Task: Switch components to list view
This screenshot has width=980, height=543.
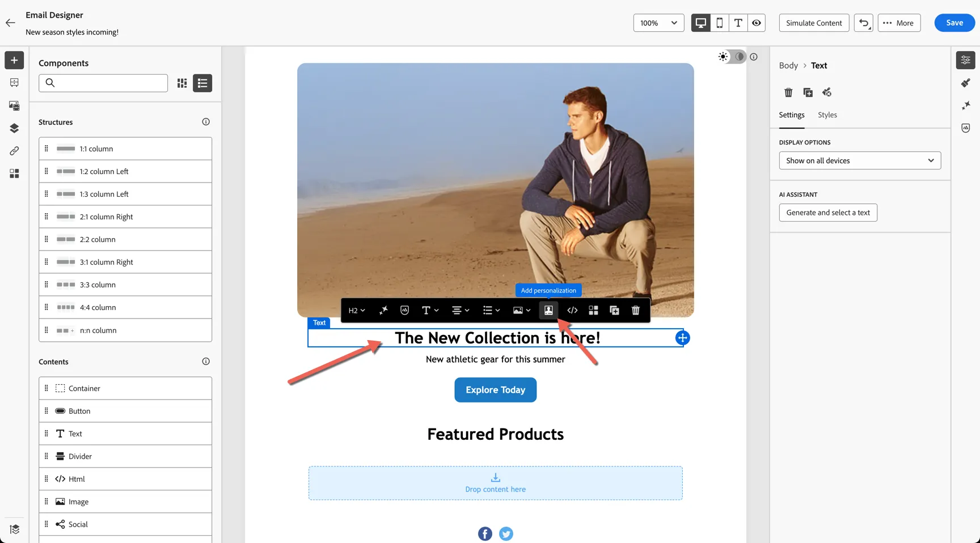Action: pyautogui.click(x=202, y=83)
